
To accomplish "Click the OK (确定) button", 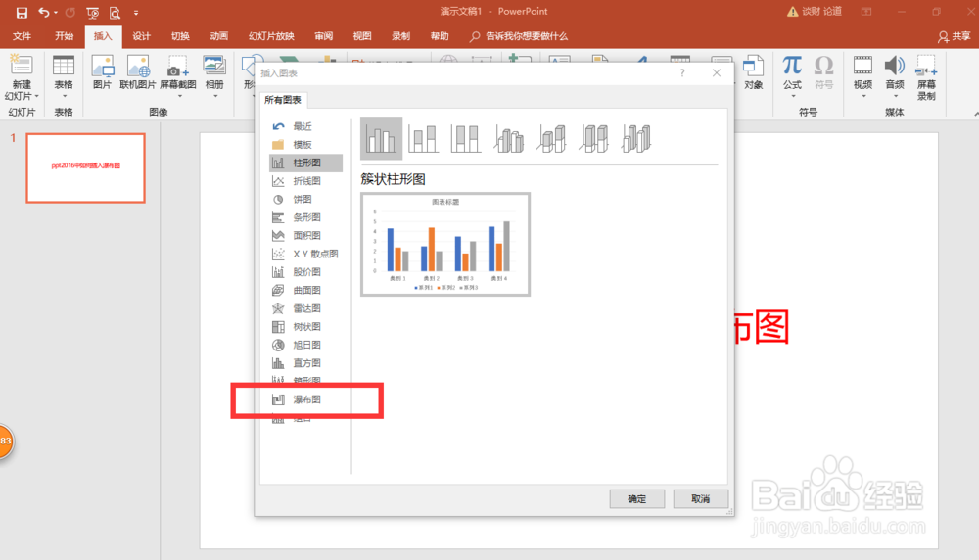I will tap(637, 499).
